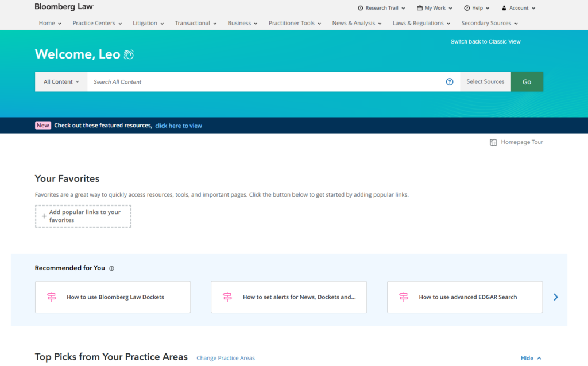This screenshot has width=588, height=366.
Task: Click the Research Trail clock icon
Action: [x=361, y=9]
